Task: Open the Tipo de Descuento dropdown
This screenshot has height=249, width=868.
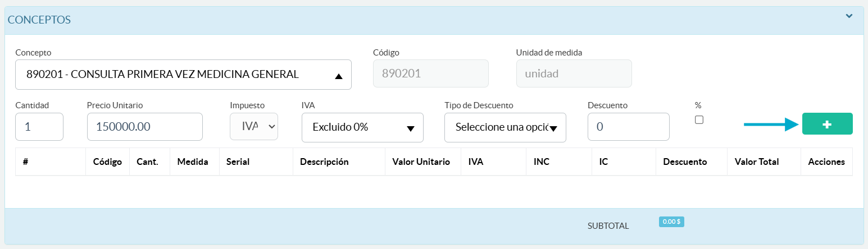Action: point(505,127)
